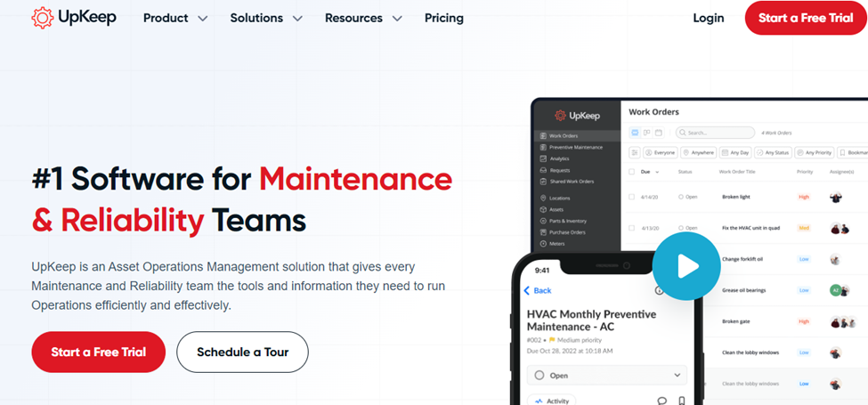
Task: Click the Status column header
Action: click(x=685, y=172)
